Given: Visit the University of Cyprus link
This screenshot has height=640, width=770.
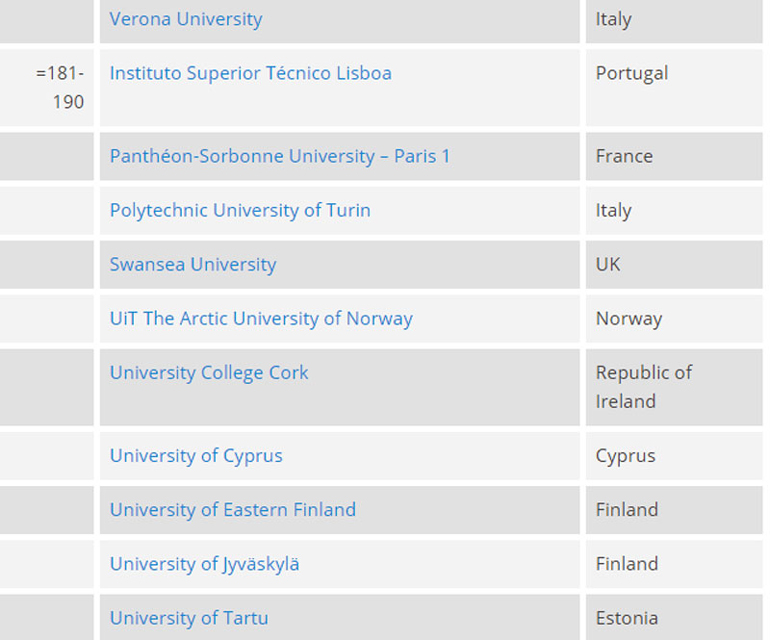Looking at the screenshot, I should 196,455.
